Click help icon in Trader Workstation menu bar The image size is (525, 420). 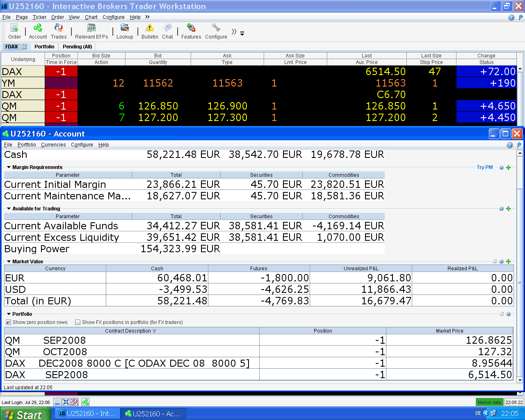[511, 17]
